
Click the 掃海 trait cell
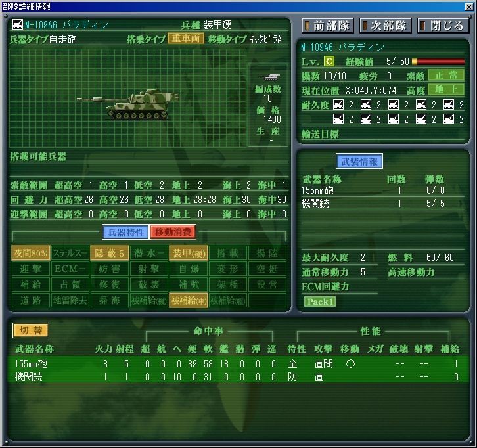[x=110, y=300]
